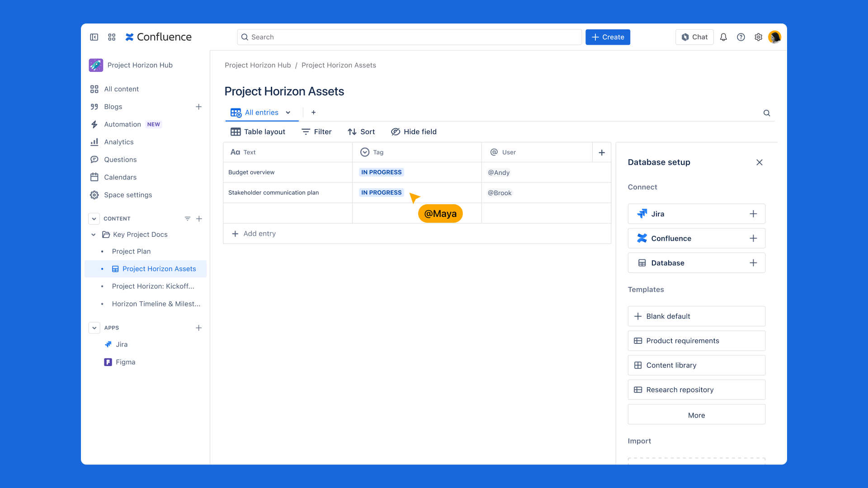Click the IN PROGRESS tag for Budget overview
868x488 pixels.
pos(381,172)
